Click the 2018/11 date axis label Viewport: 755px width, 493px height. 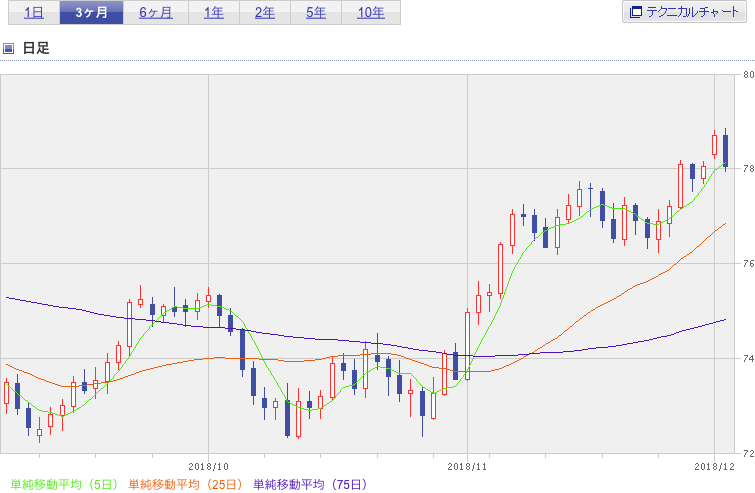coord(467,467)
